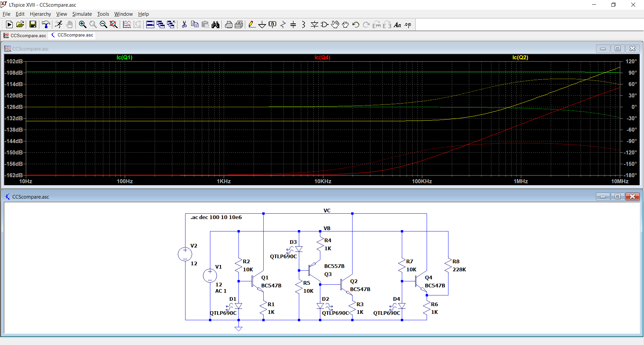Click the -126dB left axis label

tap(14, 107)
